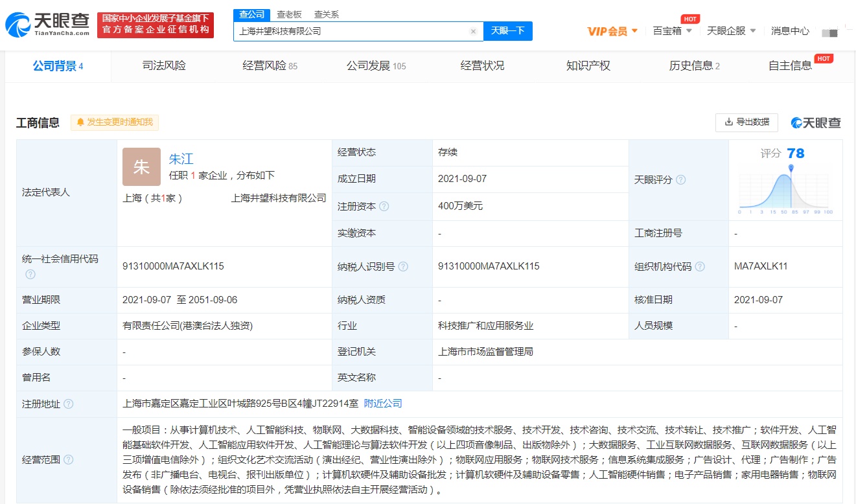
Task: Switch to 历史信息 tab
Action: coord(695,65)
